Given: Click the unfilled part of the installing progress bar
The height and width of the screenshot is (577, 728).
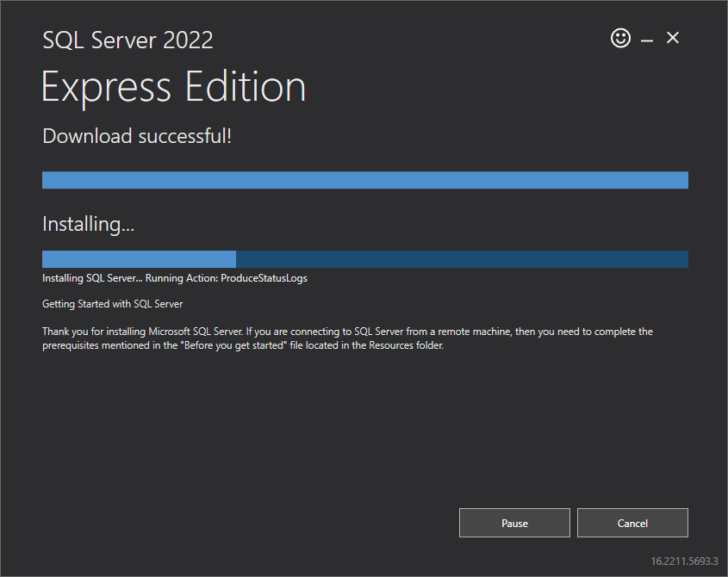Looking at the screenshot, I should tap(462, 259).
